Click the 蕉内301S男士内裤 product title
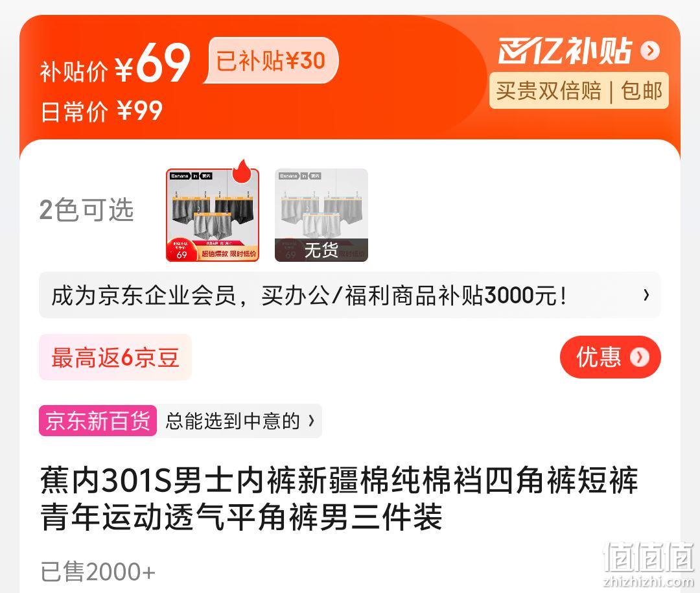Viewport: 700px width, 593px height. coord(339,498)
